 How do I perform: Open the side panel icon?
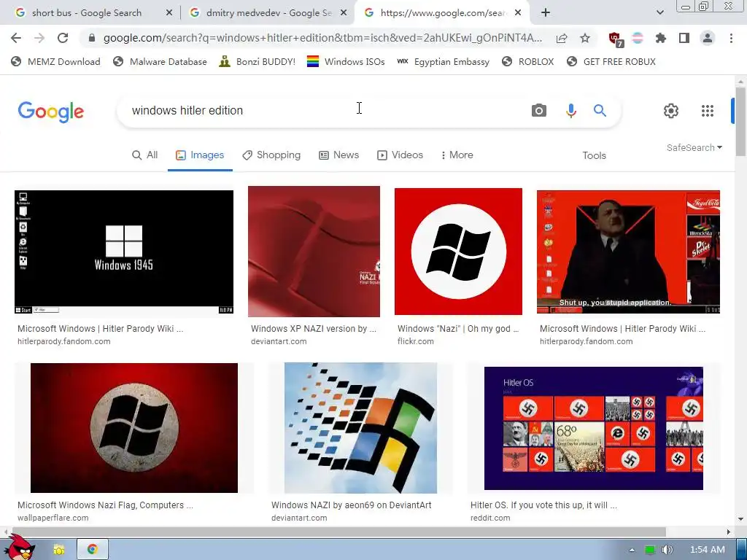click(x=684, y=38)
